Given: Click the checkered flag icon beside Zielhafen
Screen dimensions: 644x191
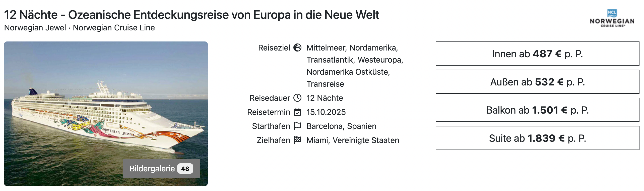Looking at the screenshot, I should [297, 140].
